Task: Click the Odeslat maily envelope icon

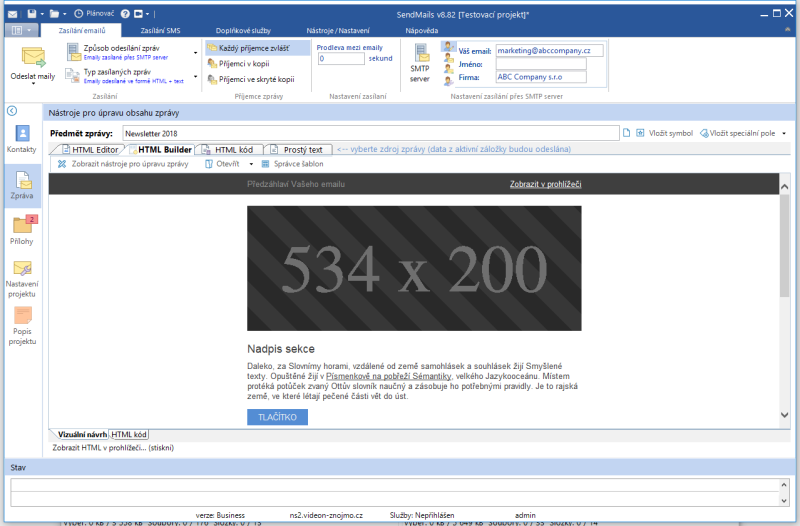Action: pos(33,58)
